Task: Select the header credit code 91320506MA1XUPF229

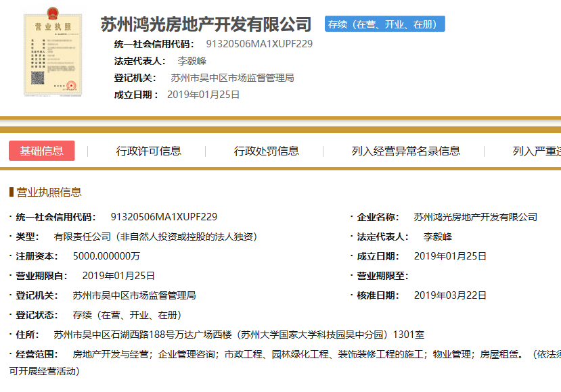Action: coord(259,44)
